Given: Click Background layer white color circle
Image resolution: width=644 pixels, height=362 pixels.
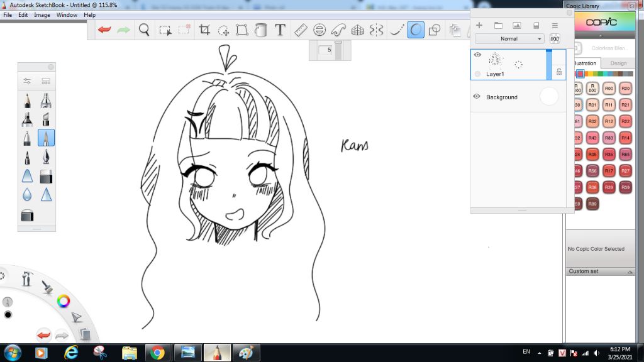Looking at the screenshot, I should [x=549, y=96].
